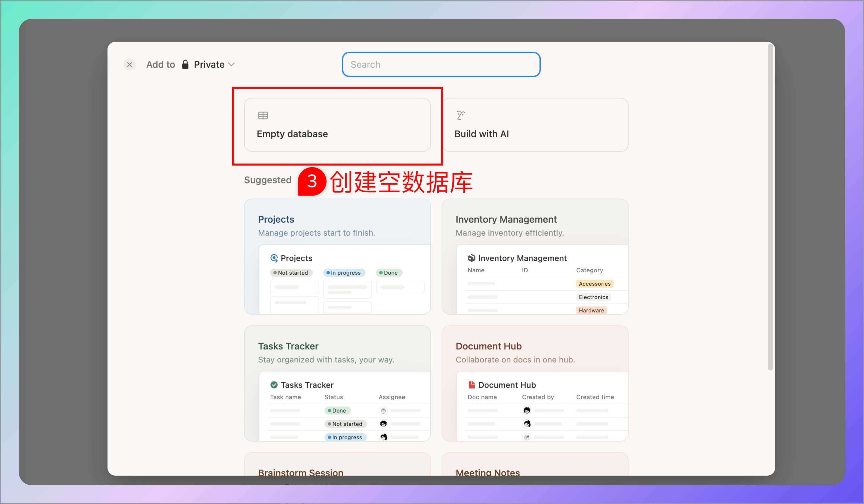Click the lock icon next to Private
This screenshot has width=864, height=504.
185,64
